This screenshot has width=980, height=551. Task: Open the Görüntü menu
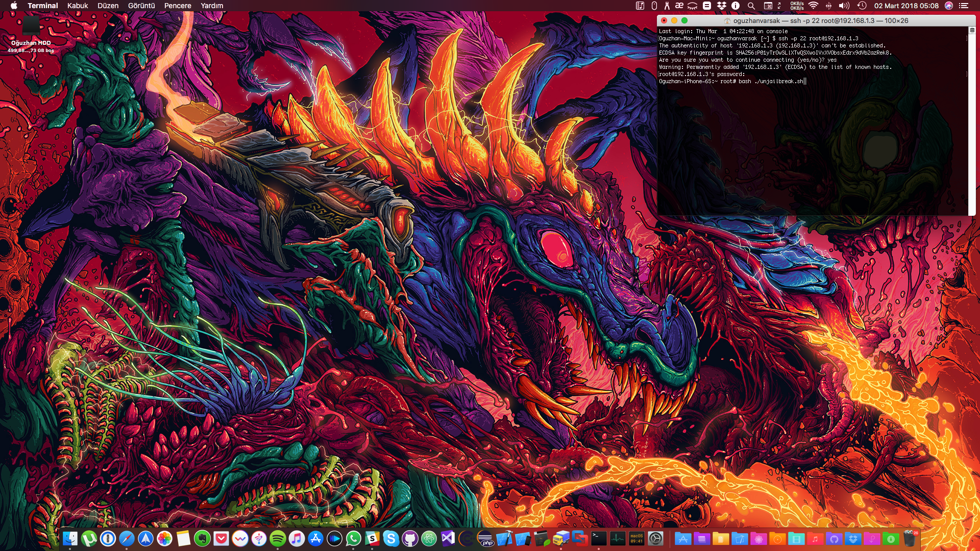click(x=141, y=6)
